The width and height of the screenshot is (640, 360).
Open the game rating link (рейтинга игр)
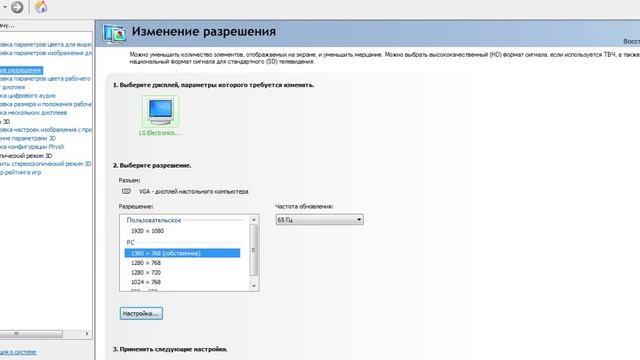20,172
